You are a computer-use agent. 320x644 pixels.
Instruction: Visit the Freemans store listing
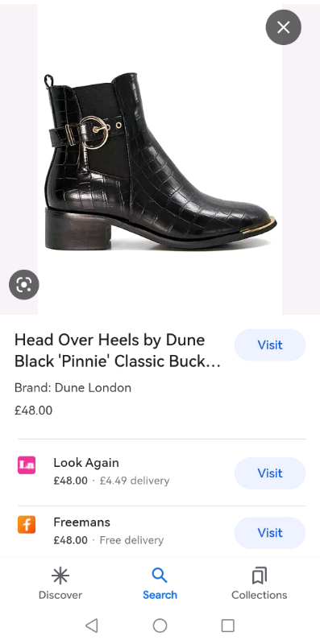pos(270,533)
